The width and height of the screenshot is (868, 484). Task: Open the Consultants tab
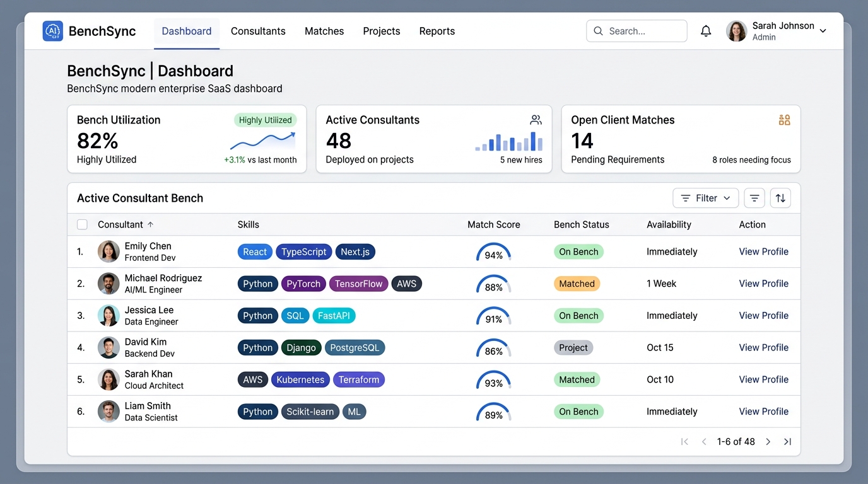(258, 31)
